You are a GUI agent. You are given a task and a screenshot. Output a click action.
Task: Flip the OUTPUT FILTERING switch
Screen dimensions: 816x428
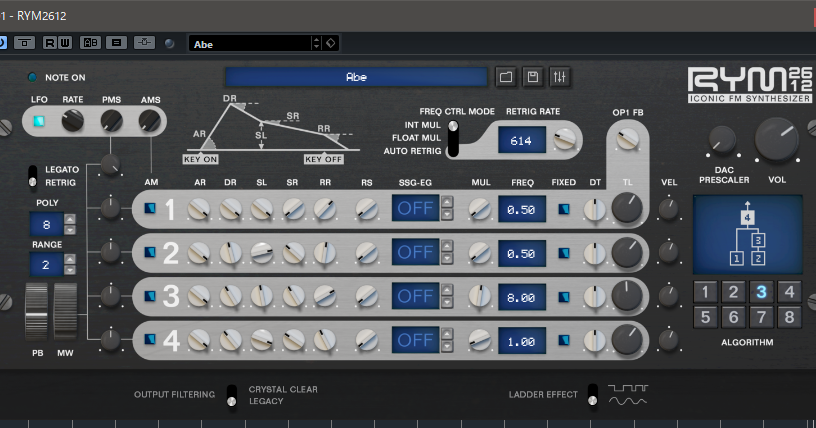click(232, 395)
